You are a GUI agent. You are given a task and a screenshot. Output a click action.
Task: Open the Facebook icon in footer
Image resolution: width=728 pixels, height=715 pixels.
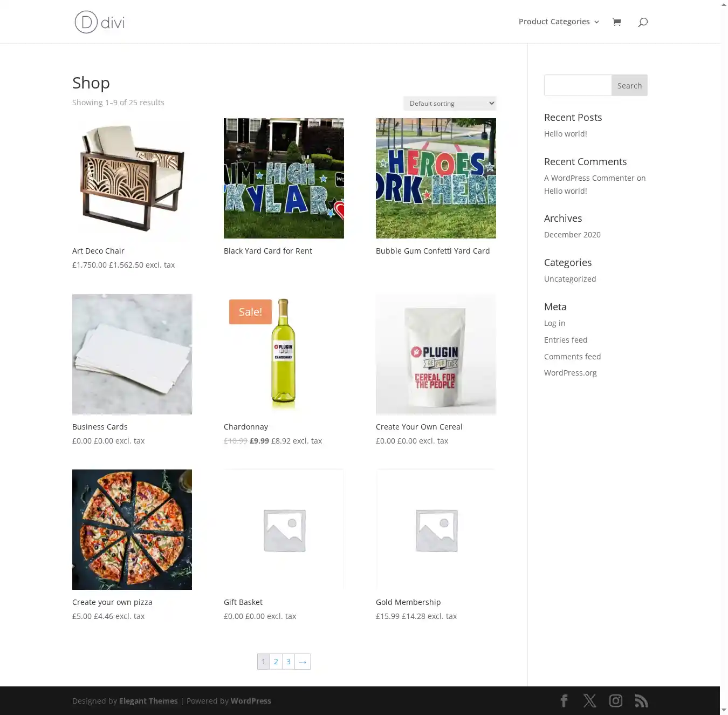[564, 700]
